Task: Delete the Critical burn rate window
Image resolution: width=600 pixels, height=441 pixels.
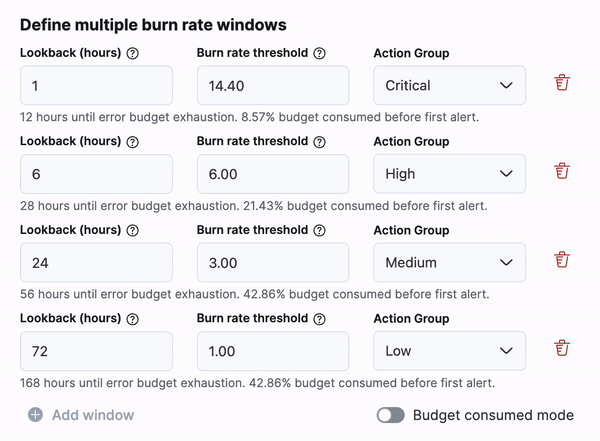Action: (562, 84)
